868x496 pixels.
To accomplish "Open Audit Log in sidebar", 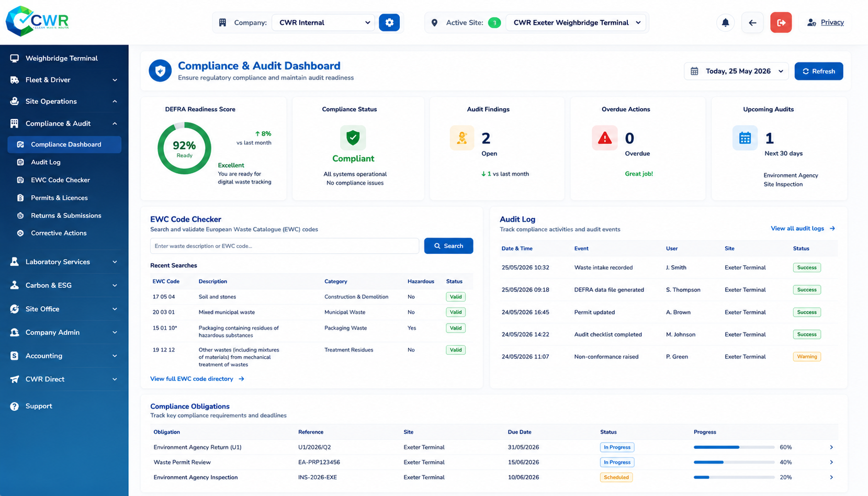I will pyautogui.click(x=46, y=162).
